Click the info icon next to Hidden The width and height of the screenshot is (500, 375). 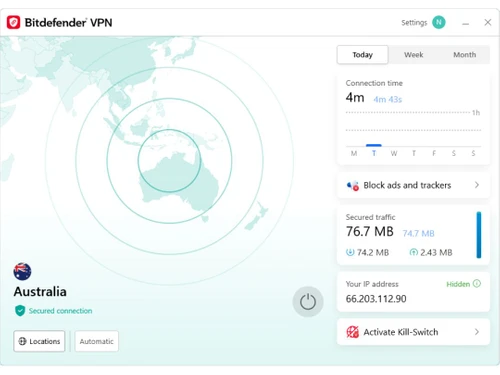point(477,284)
